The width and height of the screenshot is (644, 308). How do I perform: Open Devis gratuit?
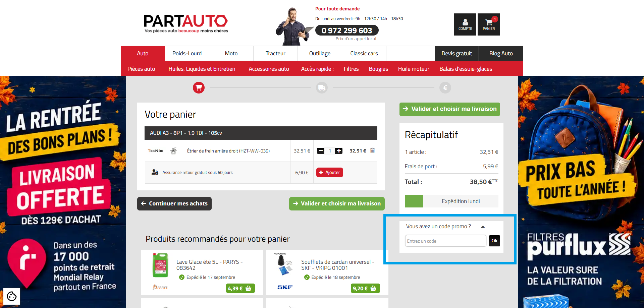[457, 53]
